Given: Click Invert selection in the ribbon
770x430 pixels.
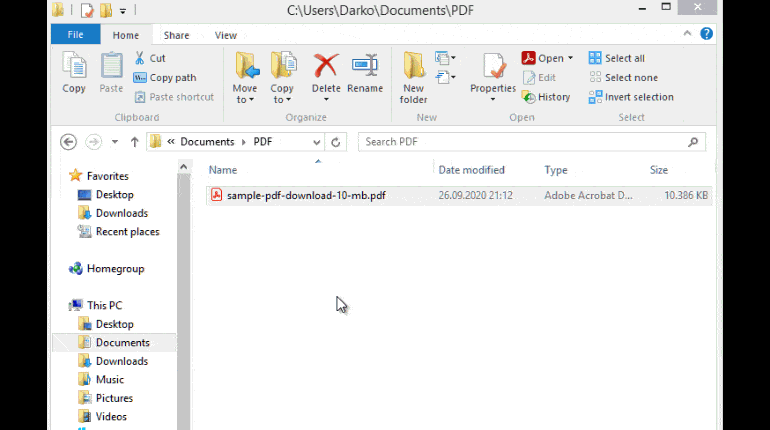Looking at the screenshot, I should [630, 97].
